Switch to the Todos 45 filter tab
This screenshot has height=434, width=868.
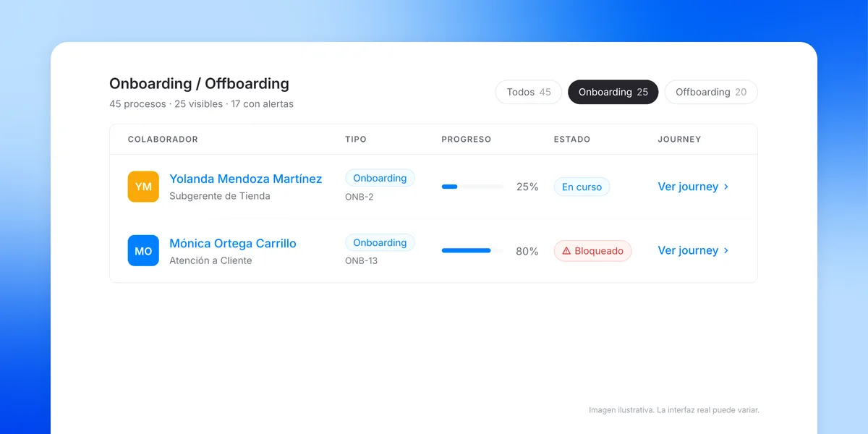pyautogui.click(x=529, y=92)
